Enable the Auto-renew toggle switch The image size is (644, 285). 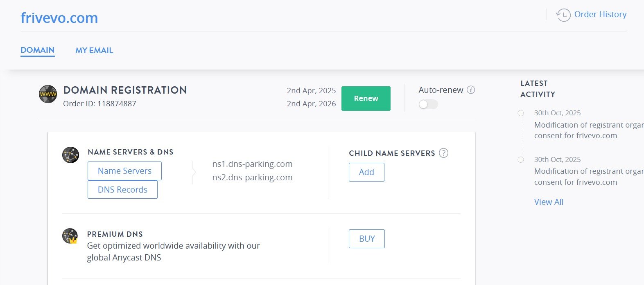tap(428, 105)
